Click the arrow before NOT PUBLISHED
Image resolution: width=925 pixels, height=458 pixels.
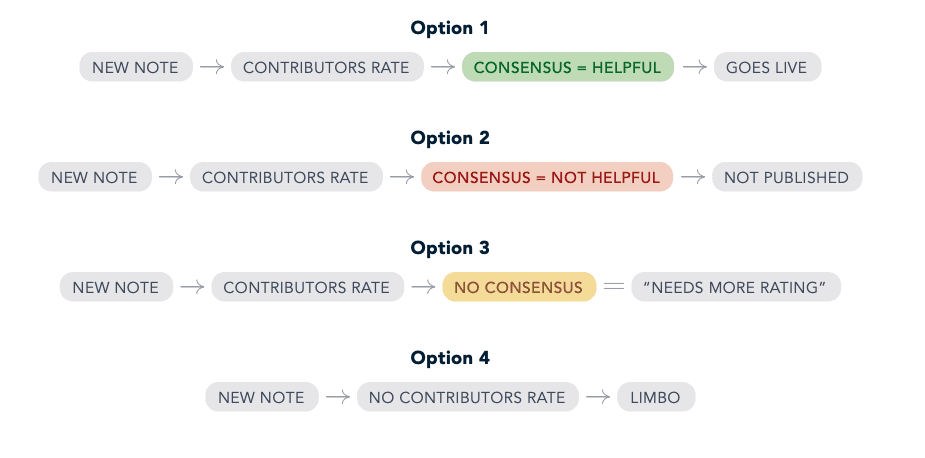693,177
